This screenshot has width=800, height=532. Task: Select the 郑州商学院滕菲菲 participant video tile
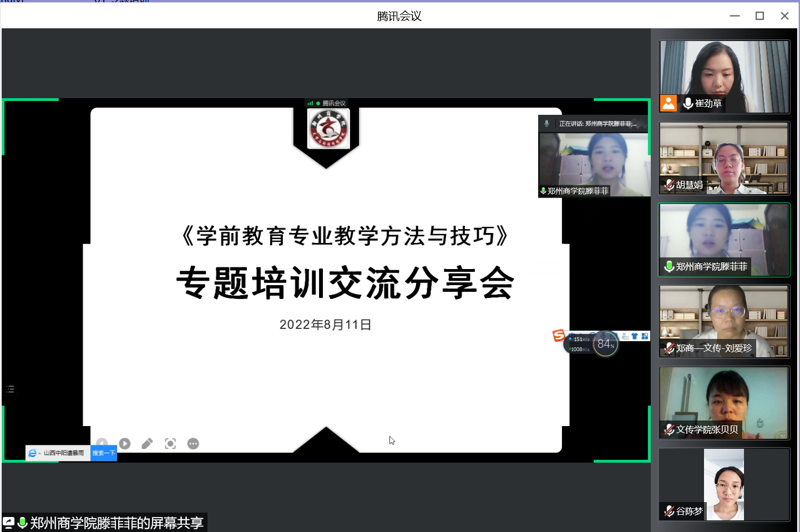click(x=724, y=240)
